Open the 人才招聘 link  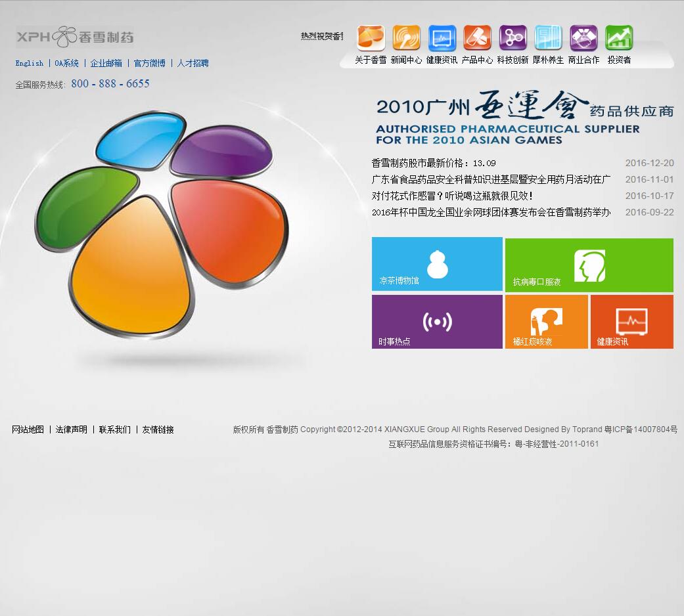coord(193,63)
